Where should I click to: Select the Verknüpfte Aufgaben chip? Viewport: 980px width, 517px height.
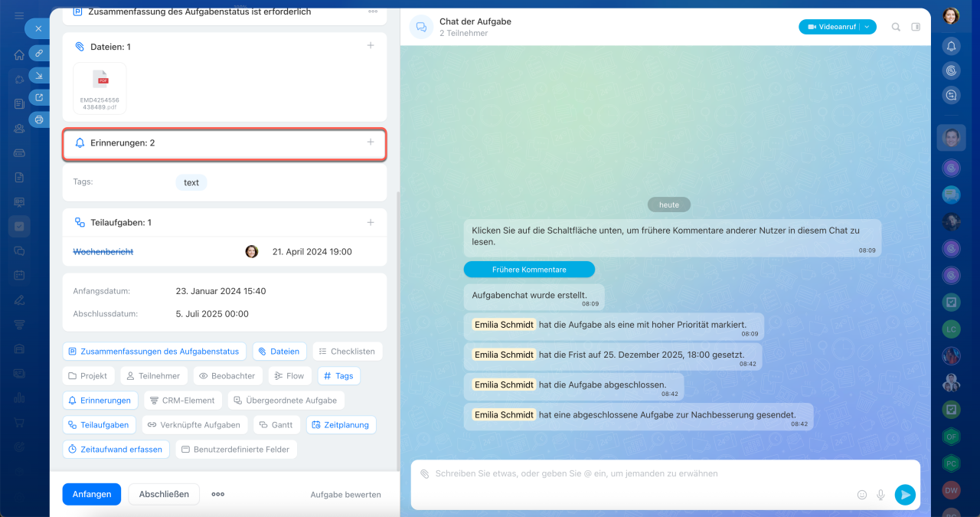coord(194,425)
